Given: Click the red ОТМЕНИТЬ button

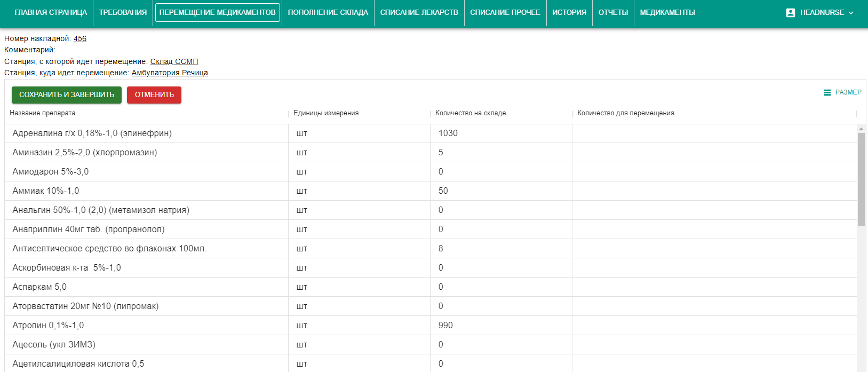Looking at the screenshot, I should (x=154, y=94).
